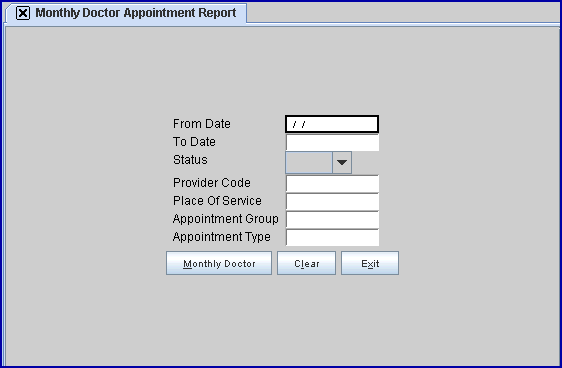Screen dimensions: 562x368
Task: Click the Provider Code text box
Action: point(332,183)
